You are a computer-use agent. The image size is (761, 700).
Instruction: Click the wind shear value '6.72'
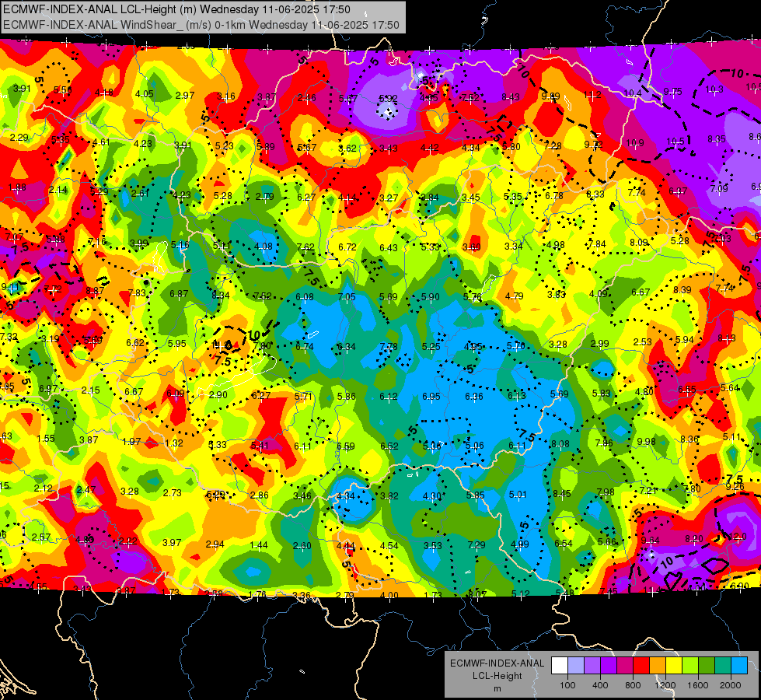tap(347, 247)
